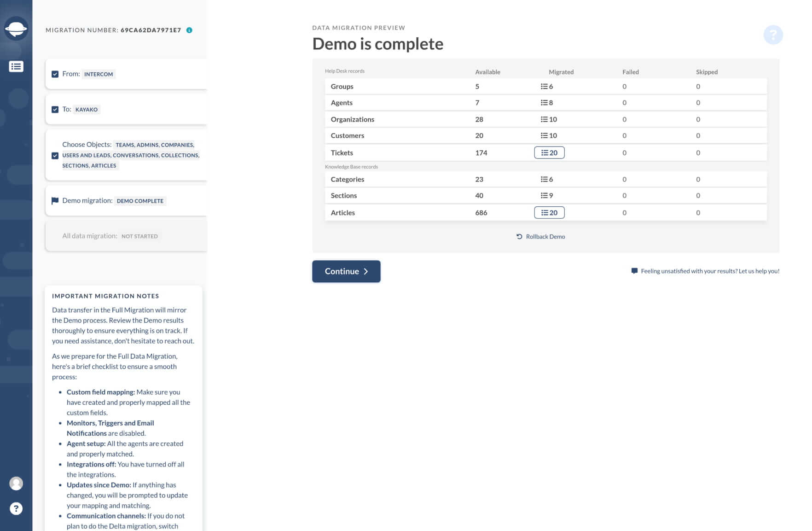Click the Rollback Demo link
The width and height of the screenshot is (812, 531).
point(541,237)
